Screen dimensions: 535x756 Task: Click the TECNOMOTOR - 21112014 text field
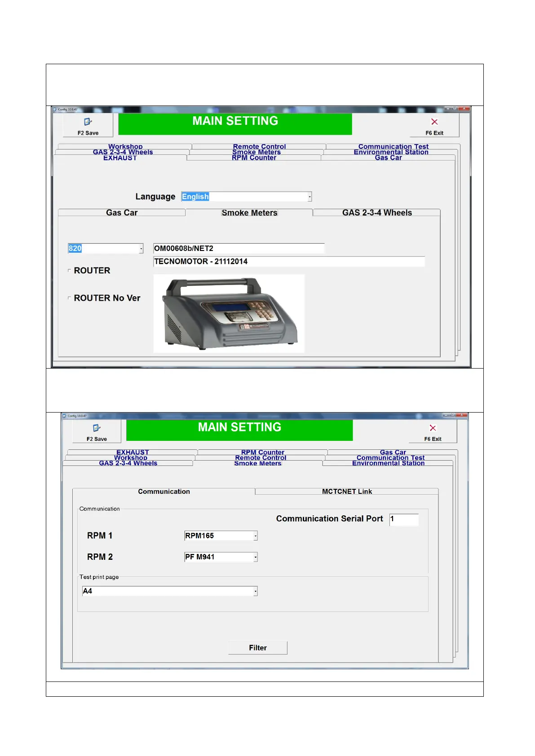point(289,261)
